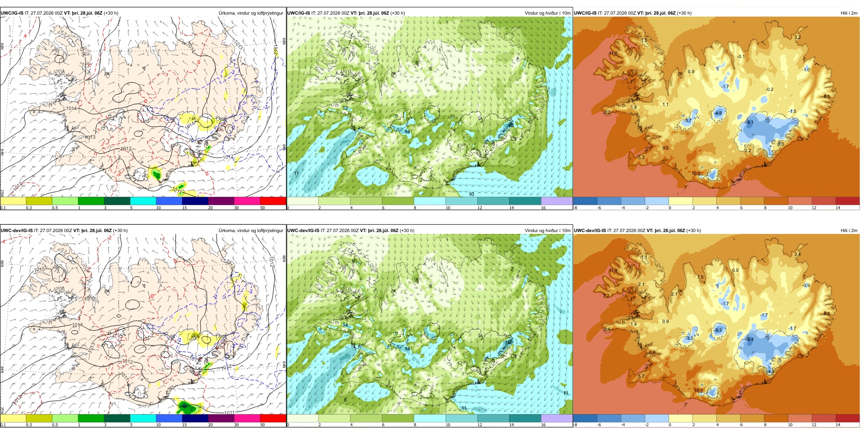Pick the purple 20 swatch in bottom UWC-dev precipitation legend

coord(221,418)
